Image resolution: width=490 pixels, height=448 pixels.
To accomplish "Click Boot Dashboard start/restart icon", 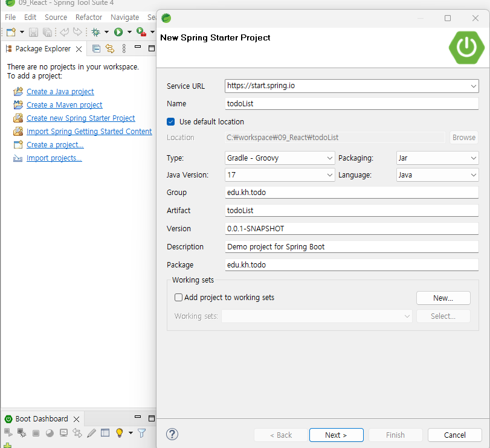I will tap(8, 432).
